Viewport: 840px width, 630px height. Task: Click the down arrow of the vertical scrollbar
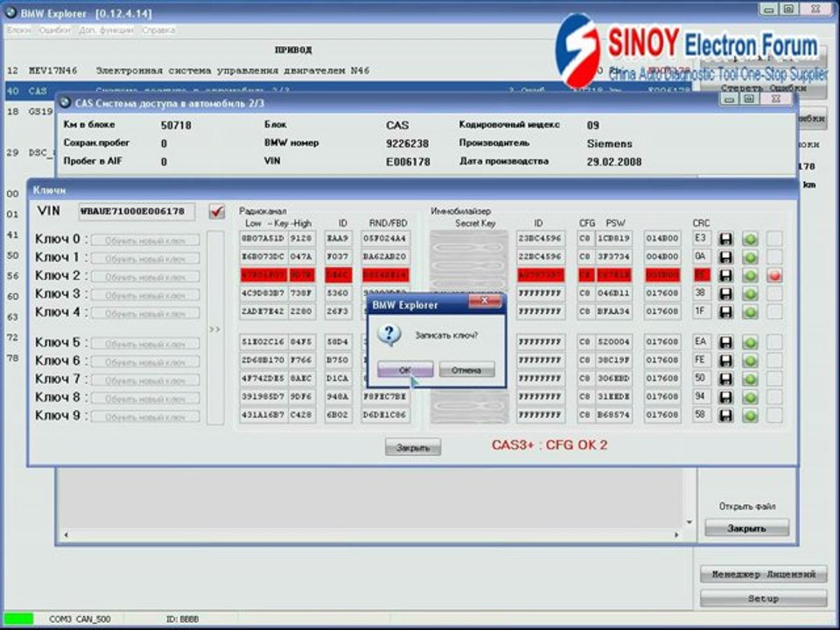[689, 521]
